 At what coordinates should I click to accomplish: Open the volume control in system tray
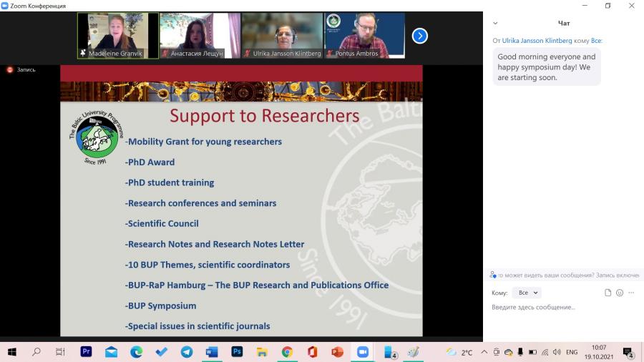557,352
